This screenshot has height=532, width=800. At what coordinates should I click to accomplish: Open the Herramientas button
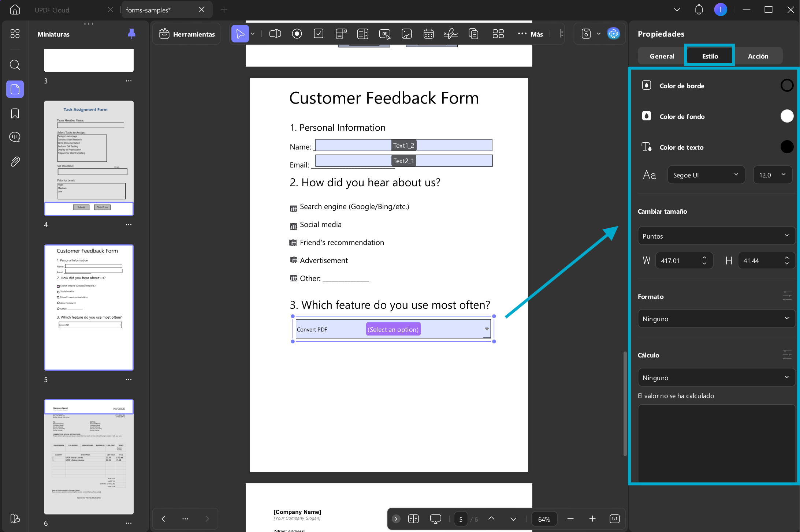tap(187, 34)
